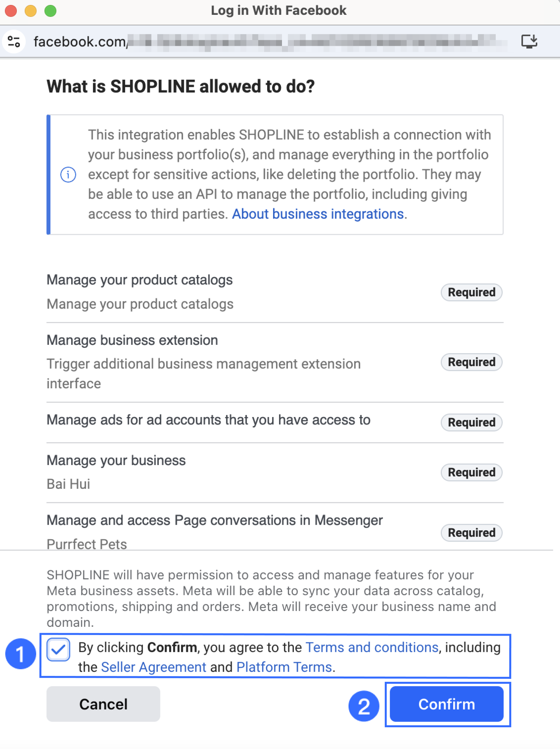Screen dimensions: 560x749
Task: Click Required badge for product catalogs
Action: pyautogui.click(x=471, y=292)
